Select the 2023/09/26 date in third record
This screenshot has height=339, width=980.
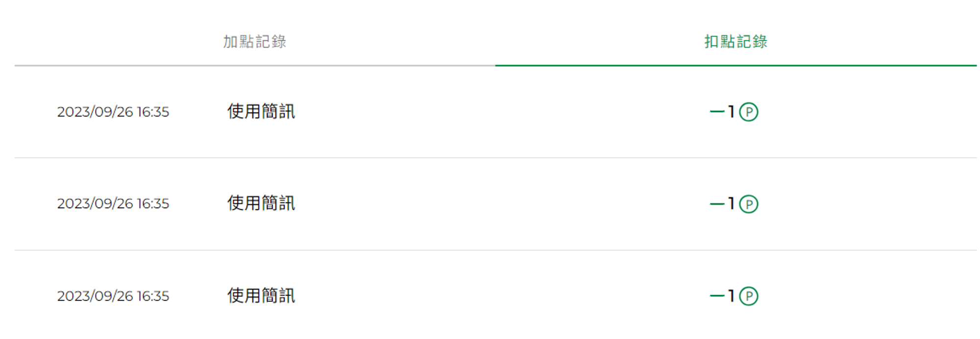pos(95,296)
